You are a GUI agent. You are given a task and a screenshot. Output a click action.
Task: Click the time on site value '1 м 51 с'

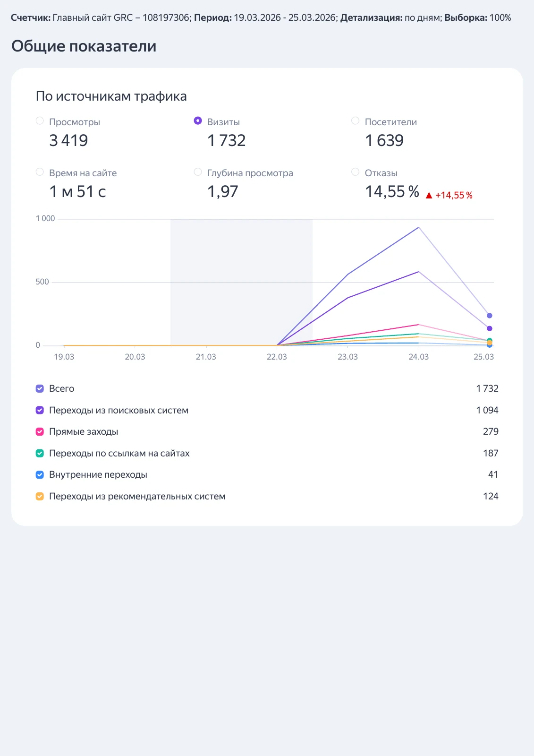(77, 191)
